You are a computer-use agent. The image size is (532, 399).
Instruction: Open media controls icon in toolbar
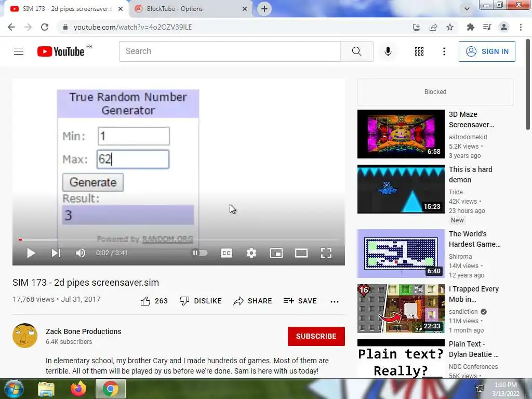487,27
